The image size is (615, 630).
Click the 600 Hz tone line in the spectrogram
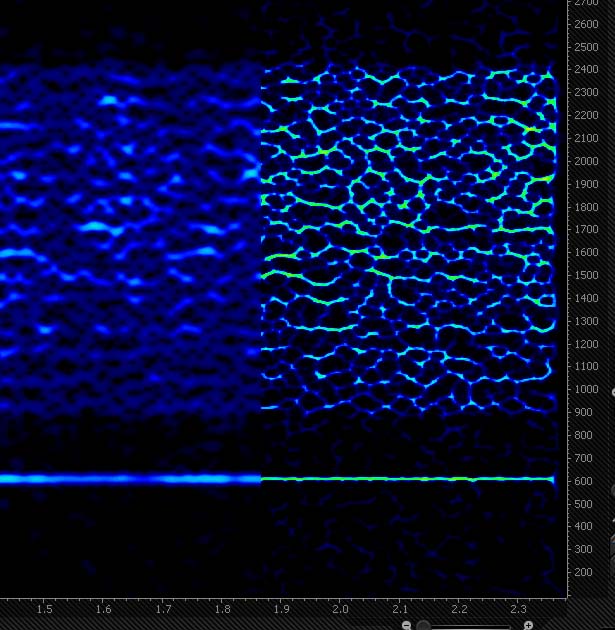click(x=278, y=479)
